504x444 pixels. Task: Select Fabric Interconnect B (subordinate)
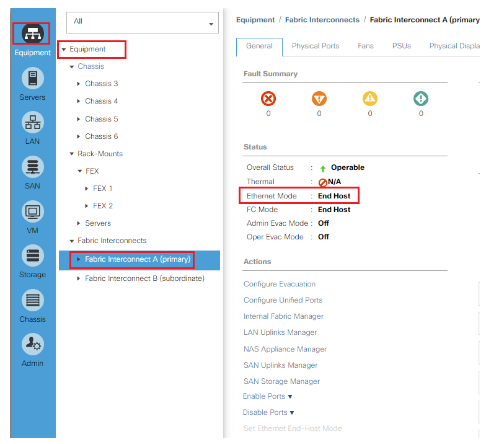click(x=144, y=278)
